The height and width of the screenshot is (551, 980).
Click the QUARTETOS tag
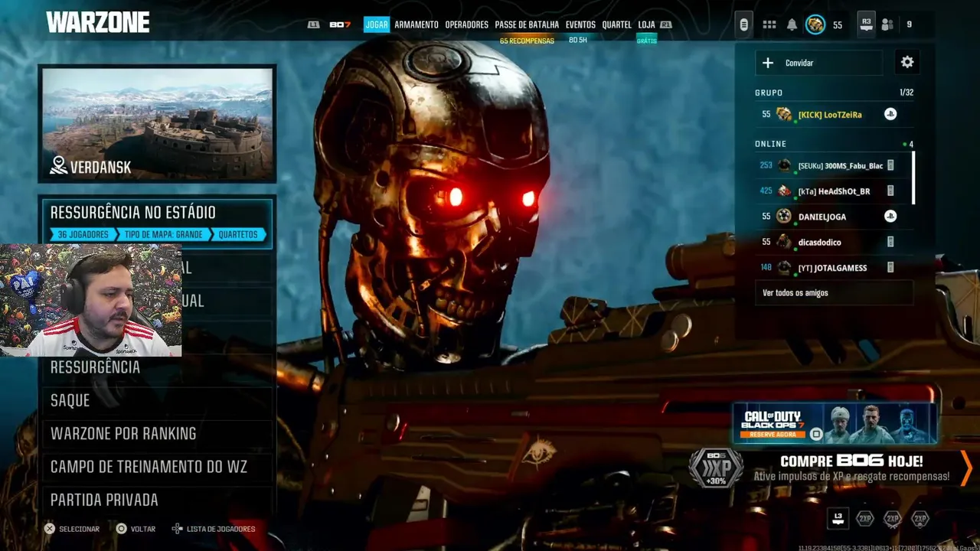tap(238, 235)
